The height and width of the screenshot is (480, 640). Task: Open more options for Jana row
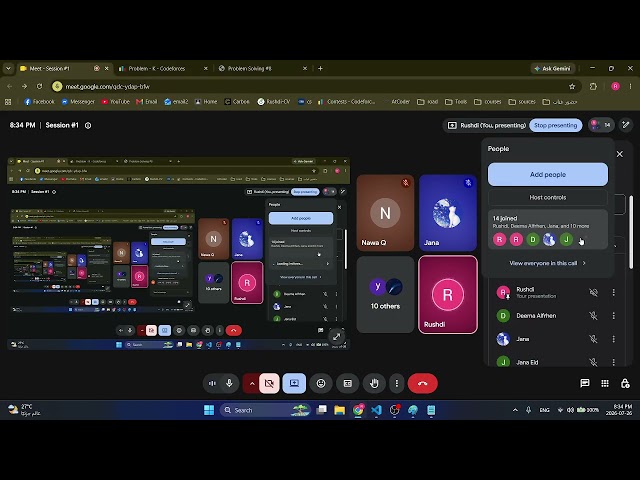click(x=613, y=339)
